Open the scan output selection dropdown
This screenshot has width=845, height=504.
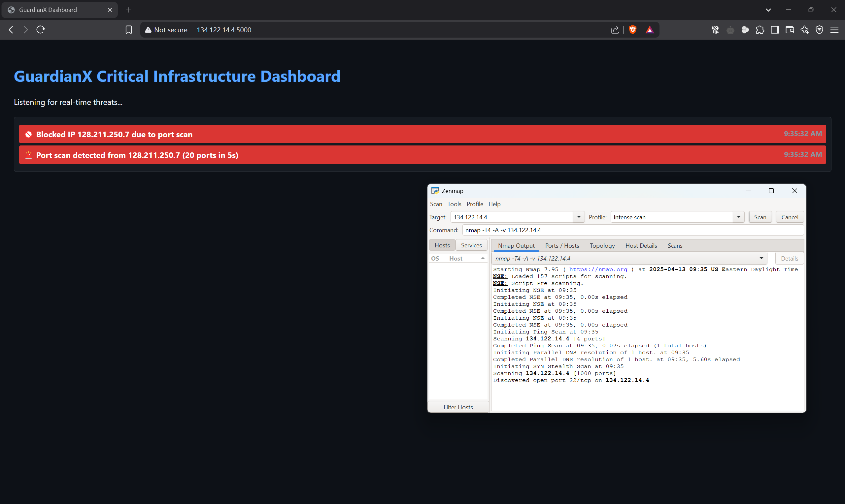pos(761,259)
